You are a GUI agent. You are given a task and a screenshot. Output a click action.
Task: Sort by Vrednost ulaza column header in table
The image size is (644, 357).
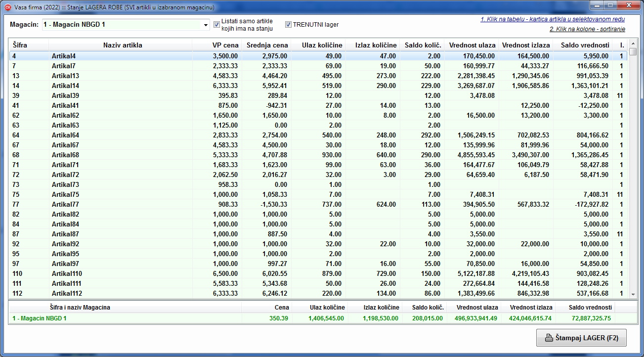tap(471, 45)
